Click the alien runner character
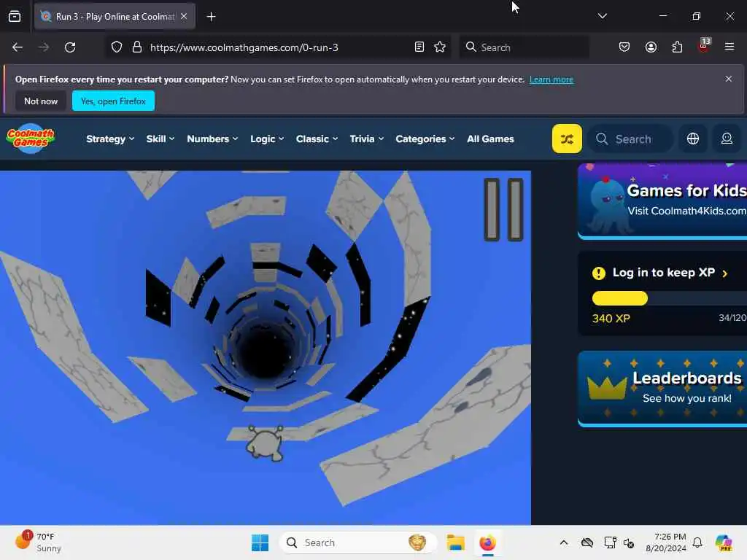The width and height of the screenshot is (747, 560). point(265,444)
